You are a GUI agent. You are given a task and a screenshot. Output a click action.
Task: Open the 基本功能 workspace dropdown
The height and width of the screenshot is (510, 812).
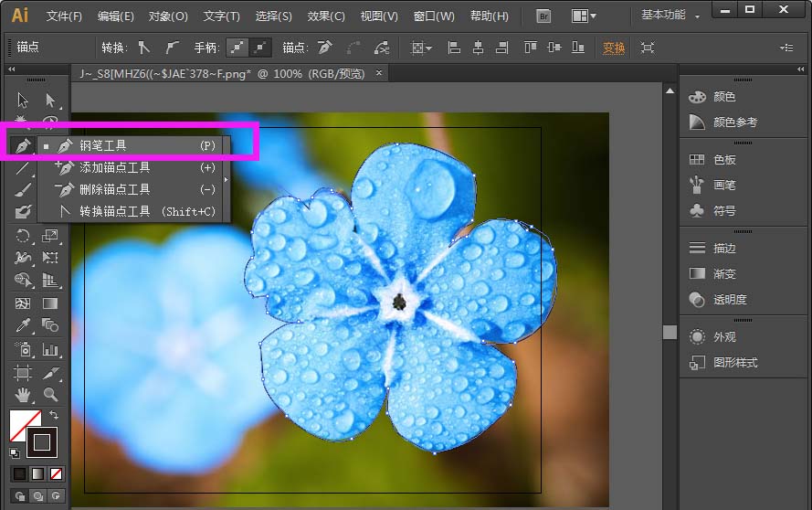[x=670, y=15]
